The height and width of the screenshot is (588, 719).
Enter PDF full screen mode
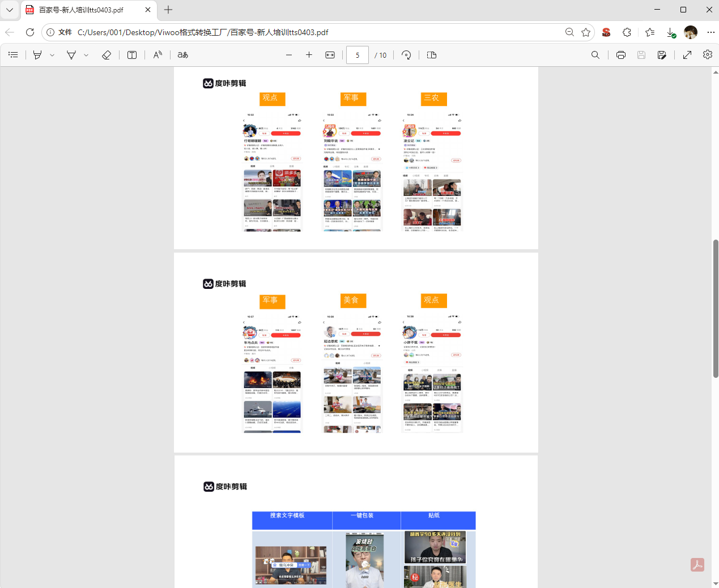[687, 55]
